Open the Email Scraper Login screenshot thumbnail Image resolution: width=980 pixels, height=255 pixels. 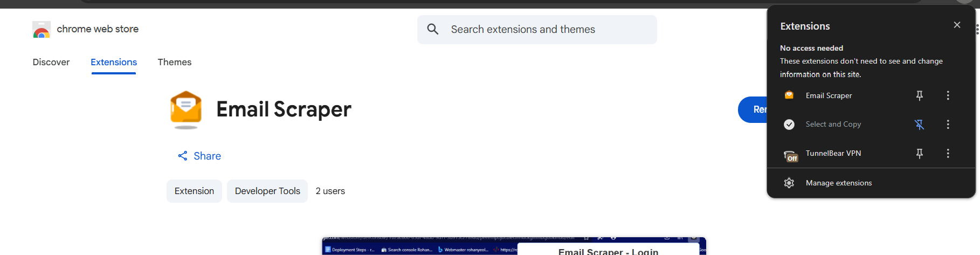point(514,246)
